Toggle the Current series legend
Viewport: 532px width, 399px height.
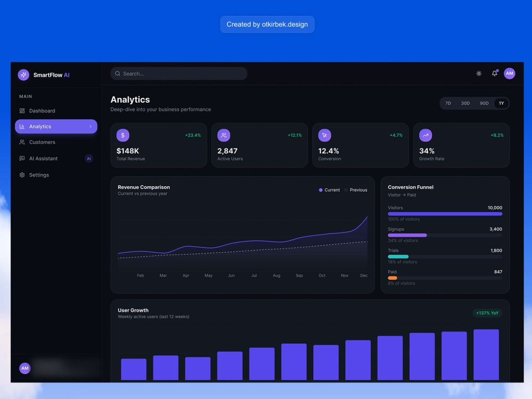click(329, 190)
